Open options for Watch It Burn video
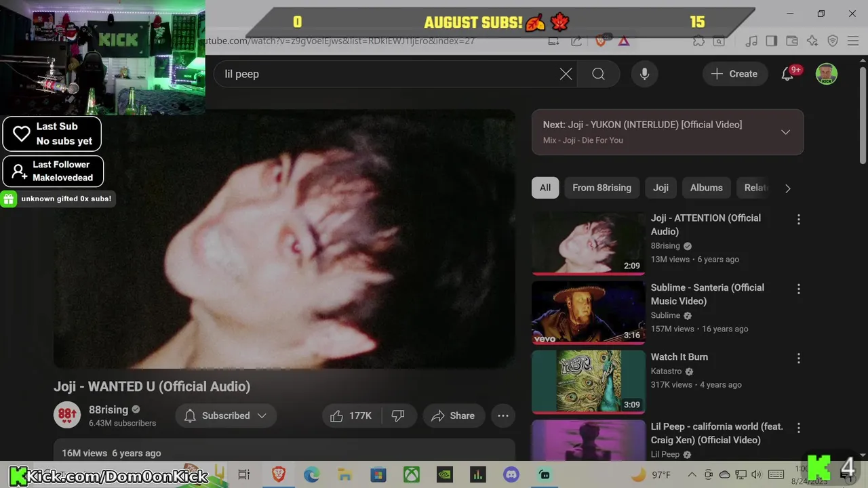 coord(798,358)
